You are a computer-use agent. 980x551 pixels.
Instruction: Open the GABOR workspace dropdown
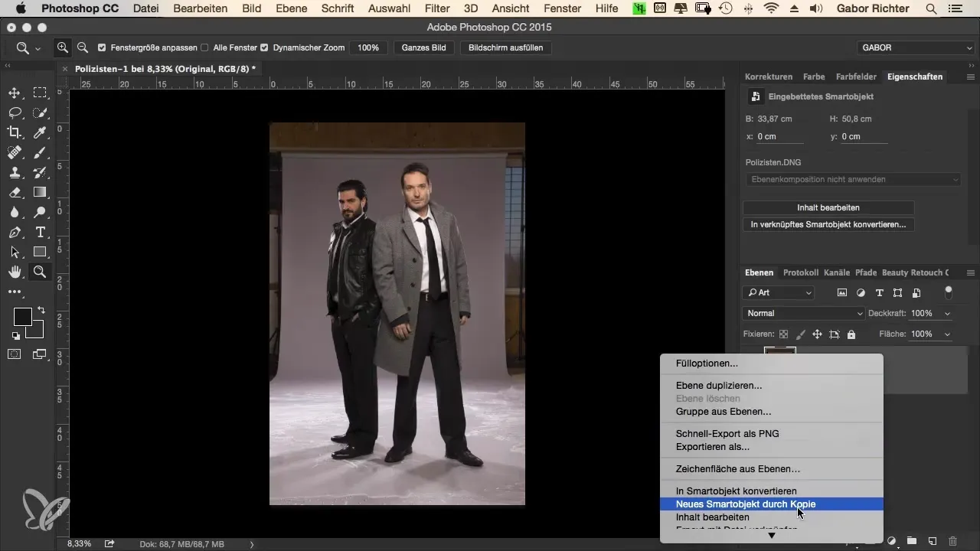point(915,47)
